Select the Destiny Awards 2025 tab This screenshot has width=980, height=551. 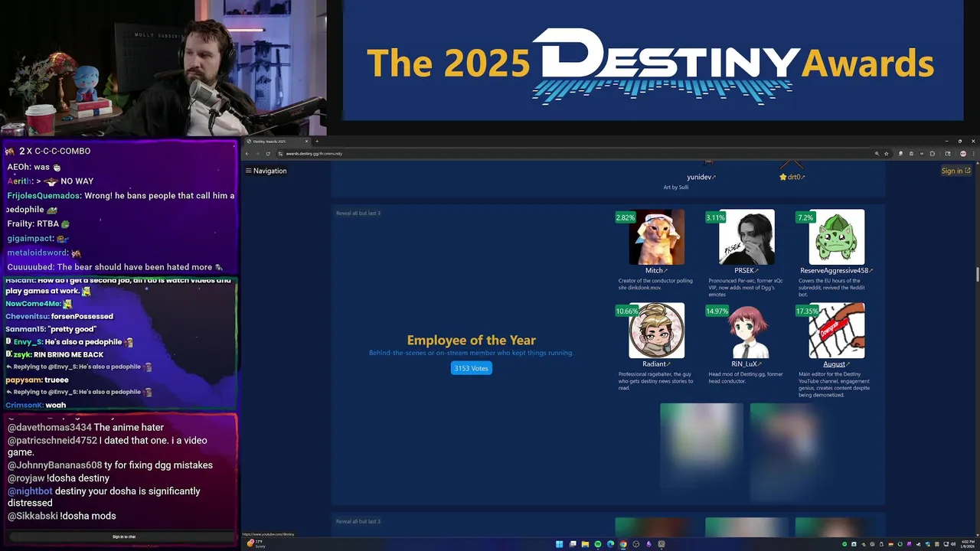point(276,141)
